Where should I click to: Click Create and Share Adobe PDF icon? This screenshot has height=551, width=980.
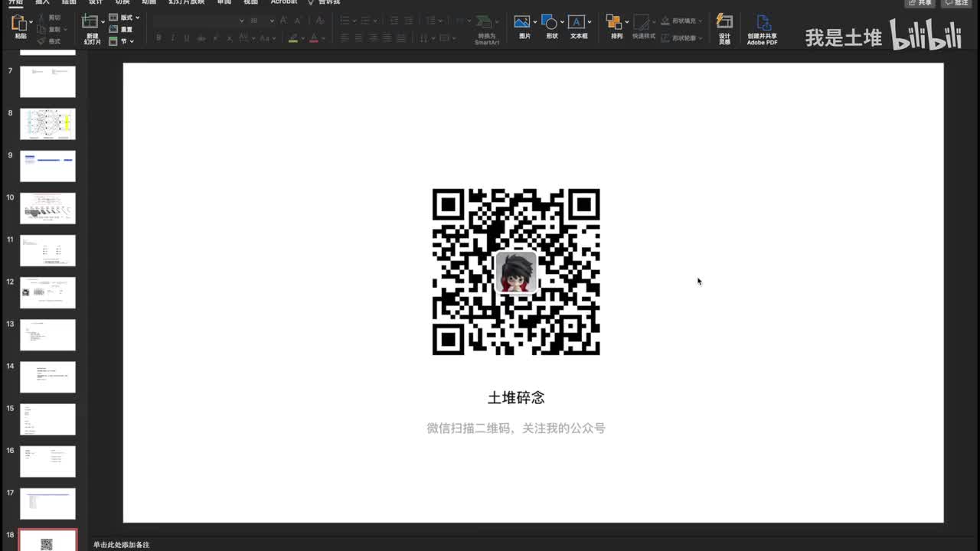pos(763,23)
